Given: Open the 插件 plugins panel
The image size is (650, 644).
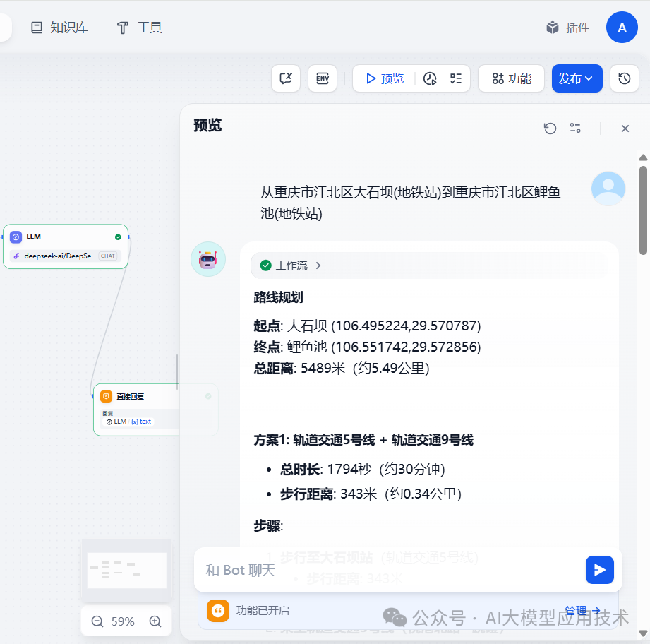Looking at the screenshot, I should pos(567,27).
